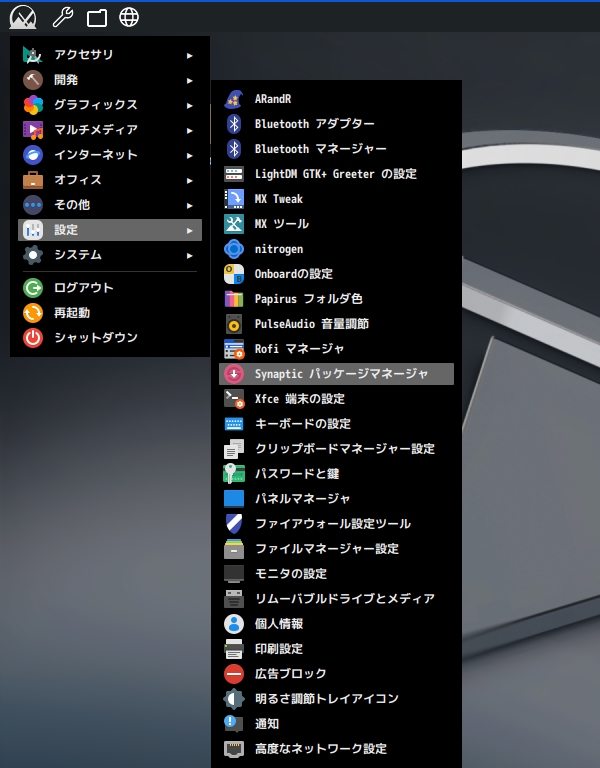Click the 広告ブロック red minus icon
Image resolution: width=600 pixels, height=768 pixels.
pos(234,673)
